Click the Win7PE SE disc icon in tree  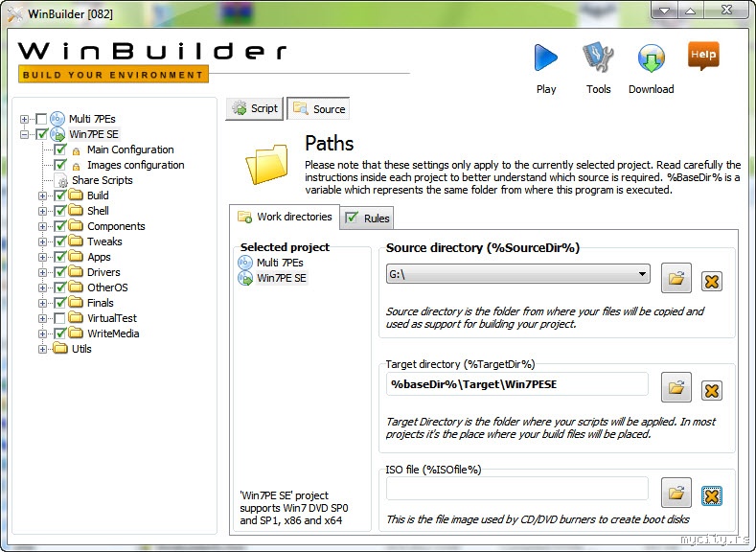point(57,134)
